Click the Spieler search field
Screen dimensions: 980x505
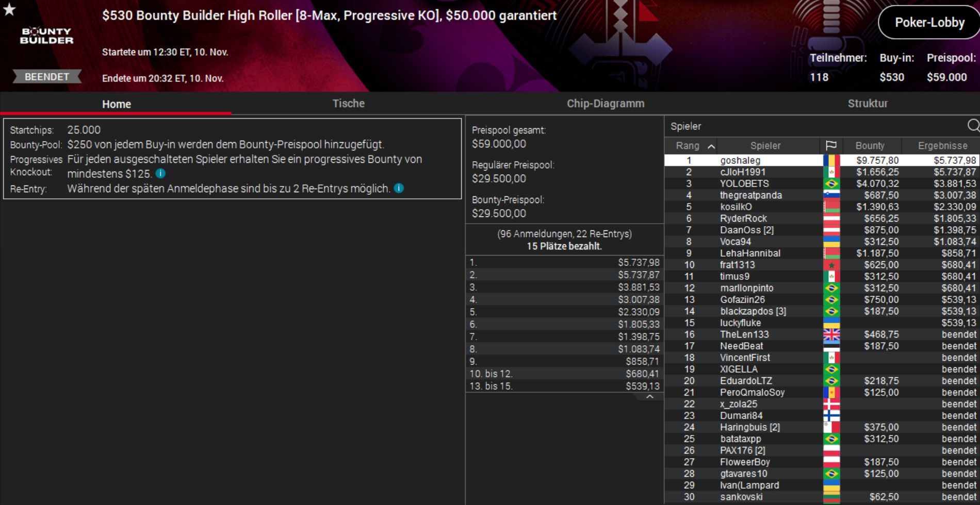pyautogui.click(x=815, y=126)
